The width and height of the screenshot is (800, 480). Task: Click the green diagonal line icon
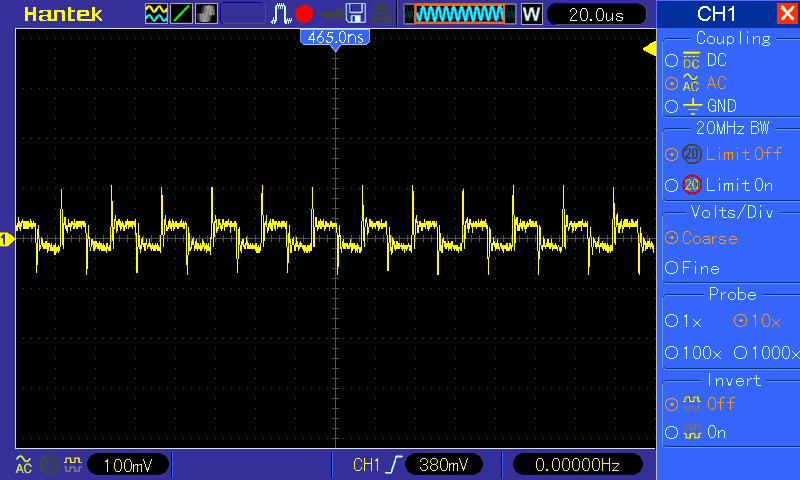click(181, 14)
